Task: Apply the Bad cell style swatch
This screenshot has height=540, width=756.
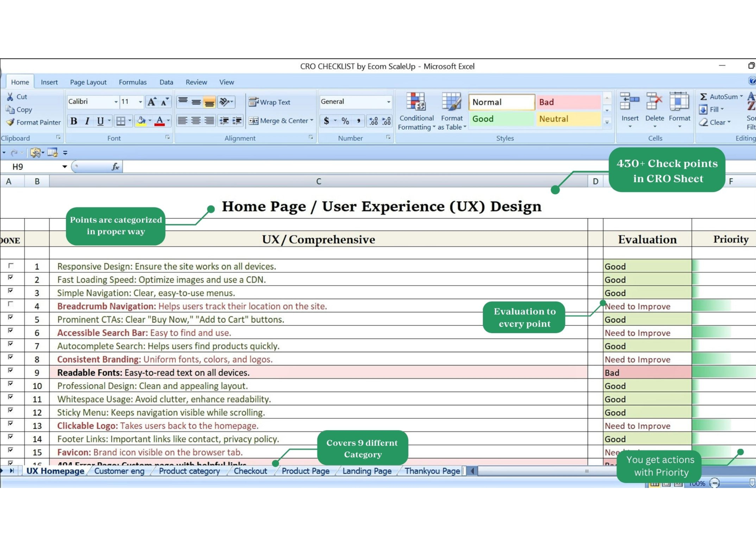Action: click(568, 102)
